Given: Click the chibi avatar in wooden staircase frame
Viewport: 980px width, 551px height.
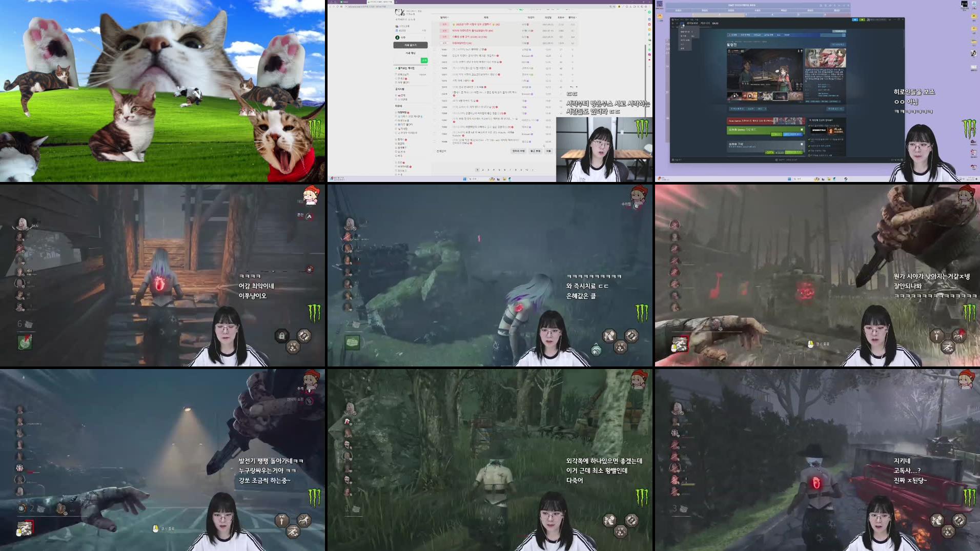Looking at the screenshot, I should coord(311,195).
